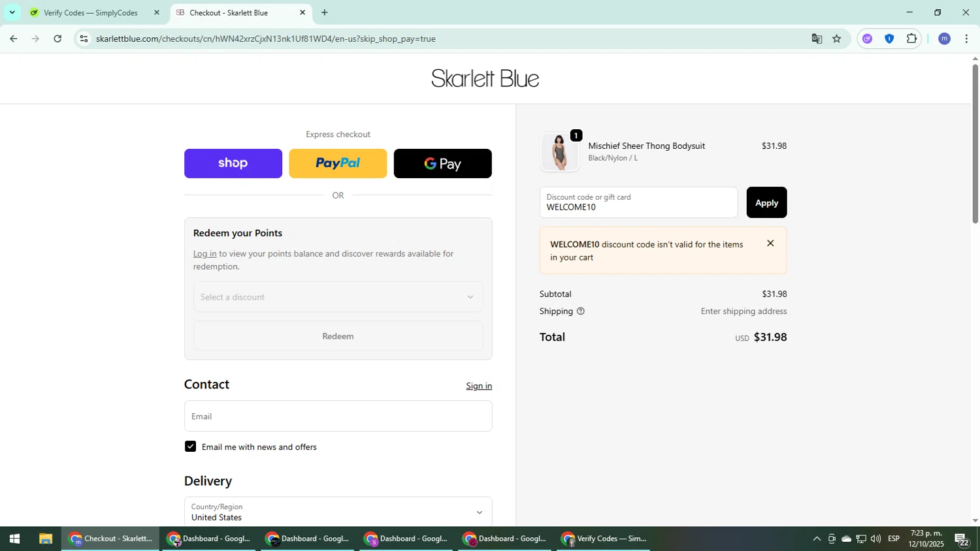Click the Black/Nylon / L variant text
This screenshot has width=980, height=551.
tap(613, 158)
